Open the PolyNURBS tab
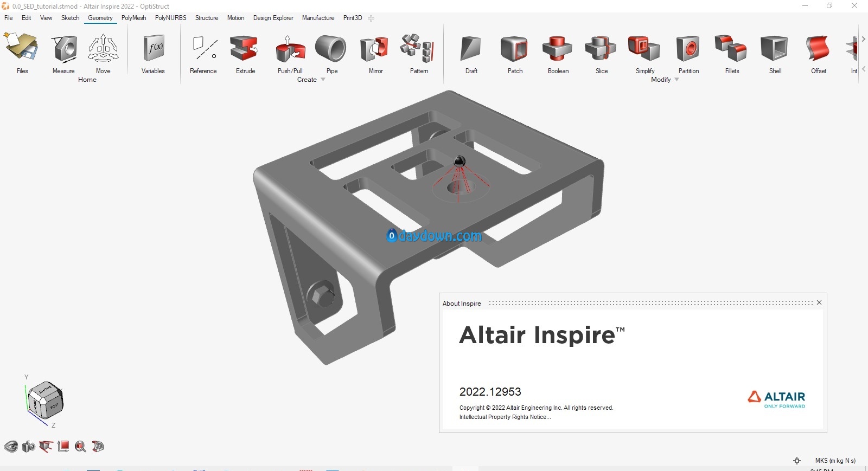Viewport: 868px width, 471px height. tap(170, 18)
